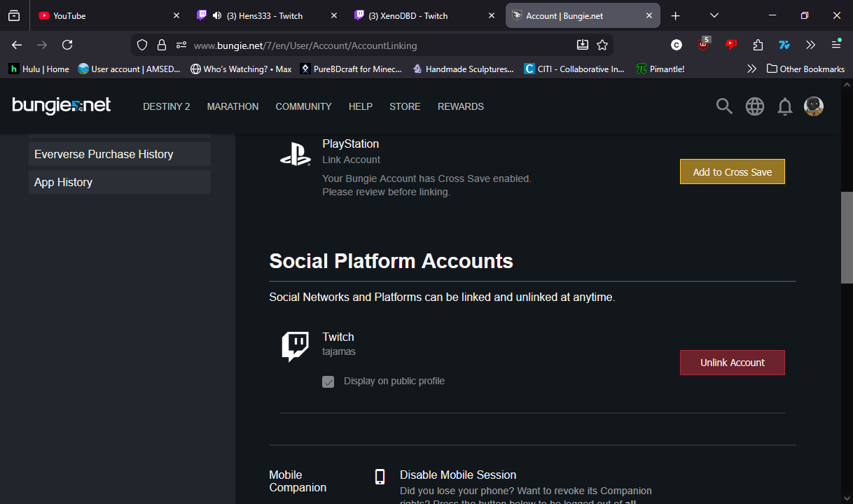Bookmark this page with star icon
This screenshot has width=853, height=504.
[602, 45]
